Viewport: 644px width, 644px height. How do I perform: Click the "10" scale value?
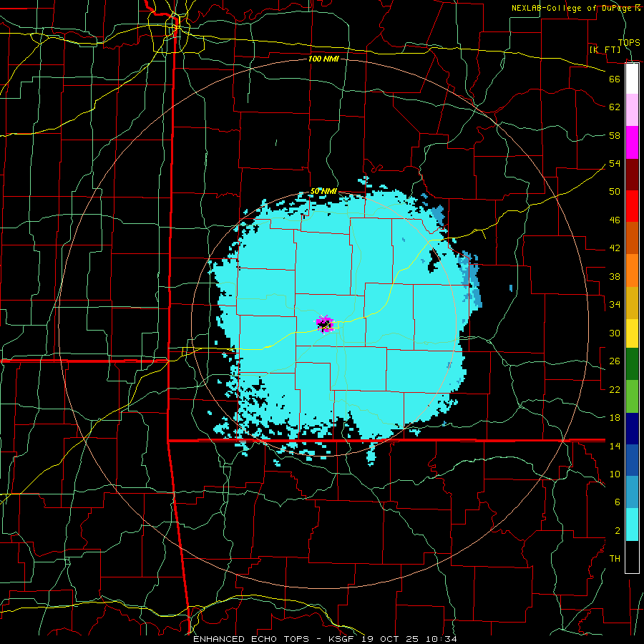coord(615,474)
